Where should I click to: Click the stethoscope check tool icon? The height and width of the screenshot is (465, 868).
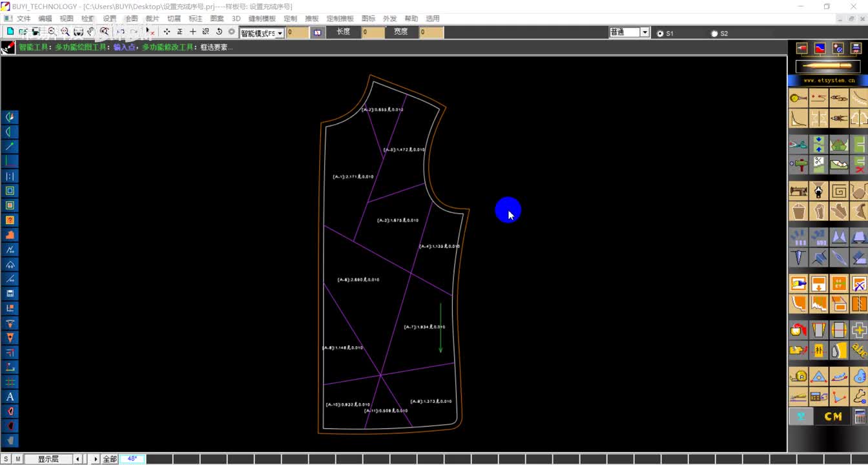859,397
